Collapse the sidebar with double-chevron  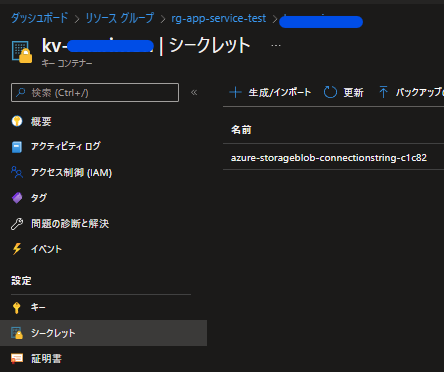(x=194, y=92)
